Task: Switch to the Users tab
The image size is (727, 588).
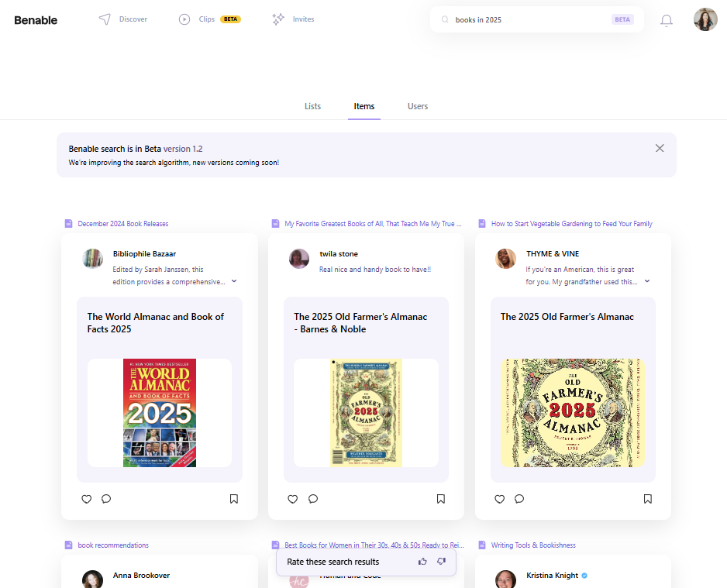Action: (x=418, y=106)
